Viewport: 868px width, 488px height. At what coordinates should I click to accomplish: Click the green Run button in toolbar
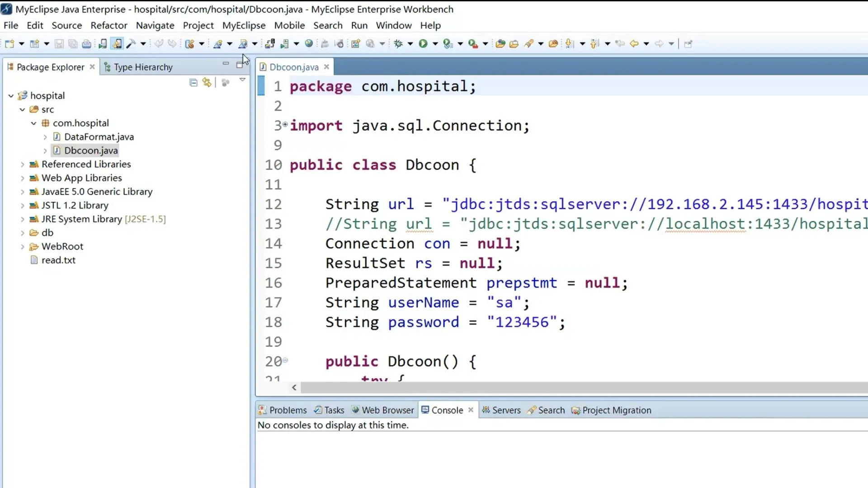pyautogui.click(x=423, y=44)
